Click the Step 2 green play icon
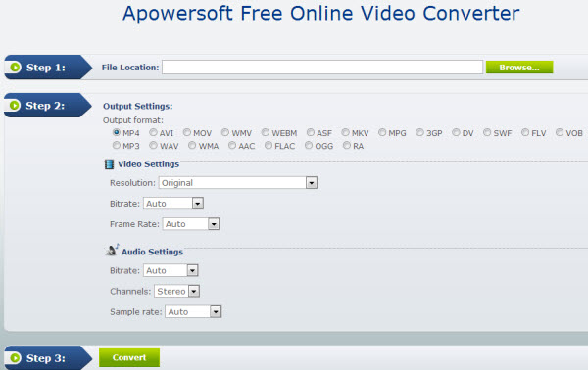Image resolution: width=588 pixels, height=370 pixels. 15,106
